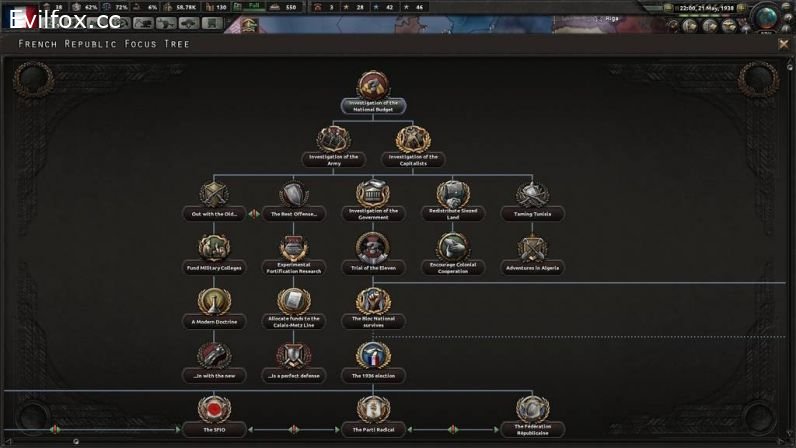Viewport: 796px width, 448px height.
Task: Choose the Taming Tunisia focus
Action: tap(532, 196)
